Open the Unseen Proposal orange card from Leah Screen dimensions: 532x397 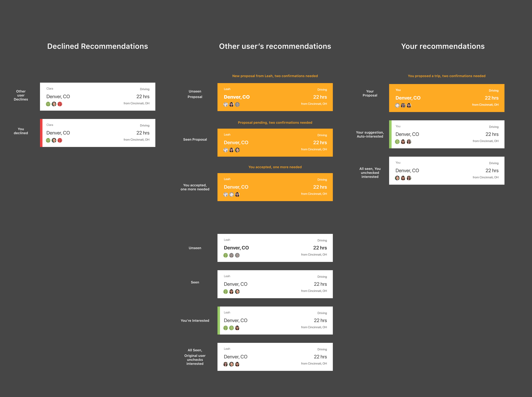[x=275, y=97]
